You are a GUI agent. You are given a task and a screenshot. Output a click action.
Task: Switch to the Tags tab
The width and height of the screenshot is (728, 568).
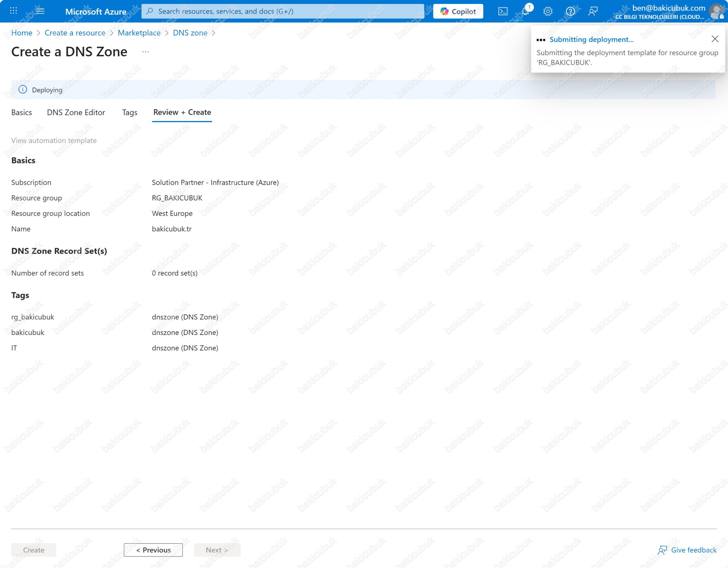tap(130, 112)
